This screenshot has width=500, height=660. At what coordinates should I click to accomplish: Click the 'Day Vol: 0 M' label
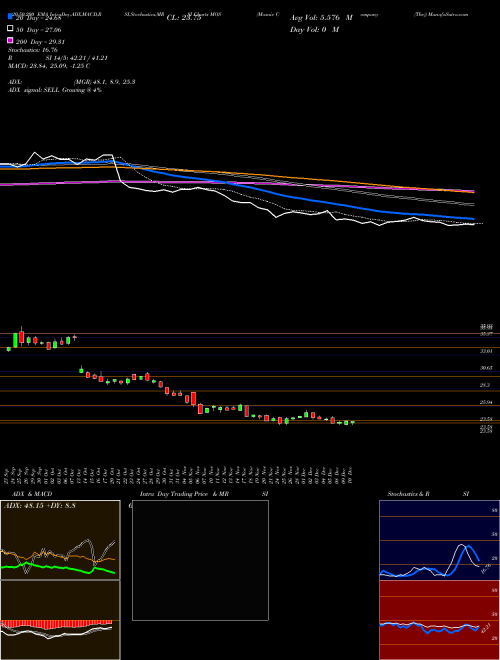[314, 29]
